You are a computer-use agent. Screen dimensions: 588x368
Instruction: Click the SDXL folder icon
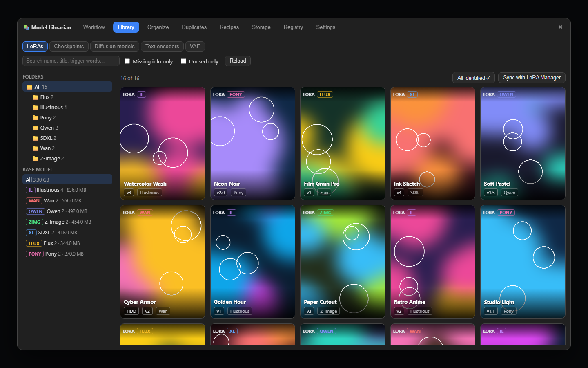click(35, 138)
